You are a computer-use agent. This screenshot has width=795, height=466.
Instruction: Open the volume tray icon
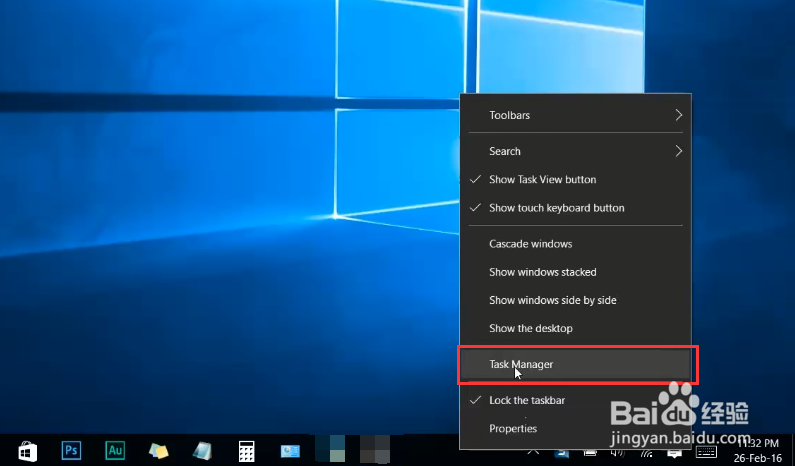click(618, 453)
